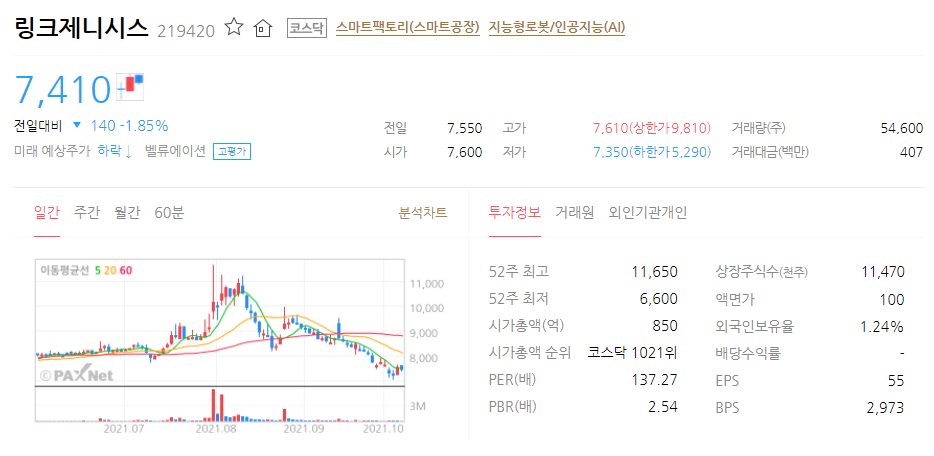
Task: Click the 코스닥 market badge
Action: coord(307,27)
